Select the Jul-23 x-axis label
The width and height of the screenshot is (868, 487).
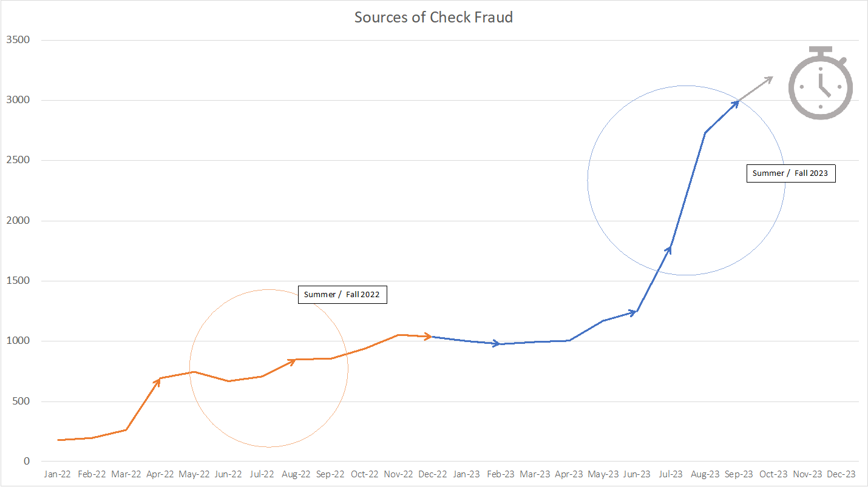click(x=671, y=474)
